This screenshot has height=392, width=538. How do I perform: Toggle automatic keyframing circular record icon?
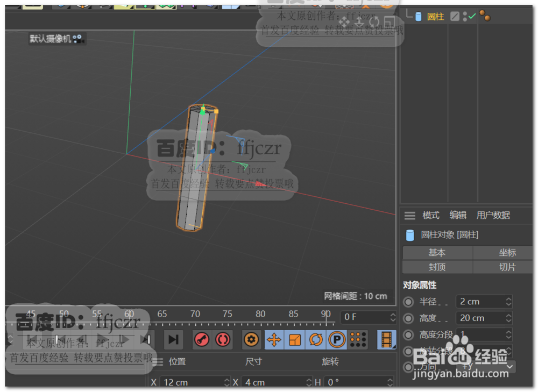(x=222, y=339)
